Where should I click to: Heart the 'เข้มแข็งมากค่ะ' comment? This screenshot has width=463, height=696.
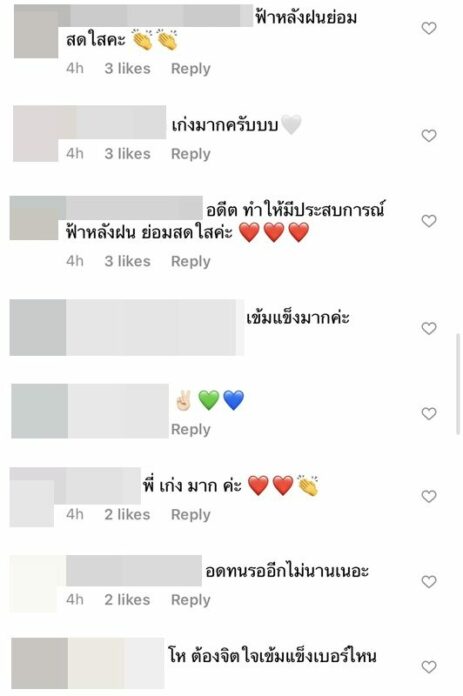(x=428, y=328)
